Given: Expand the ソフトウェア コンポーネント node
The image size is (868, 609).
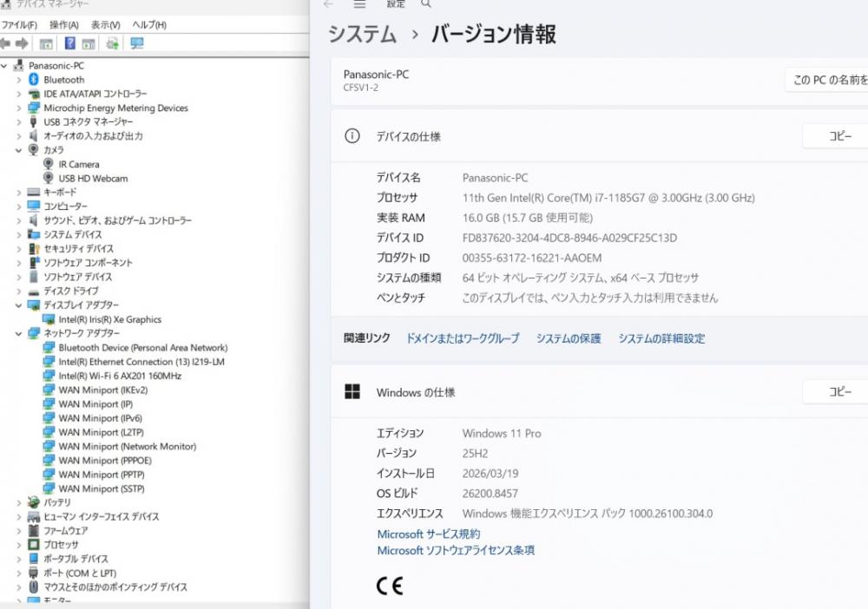Looking at the screenshot, I should click(19, 263).
